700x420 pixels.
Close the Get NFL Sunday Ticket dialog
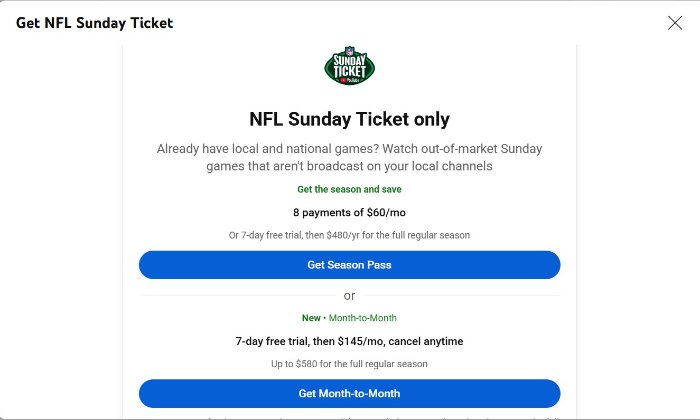point(675,23)
